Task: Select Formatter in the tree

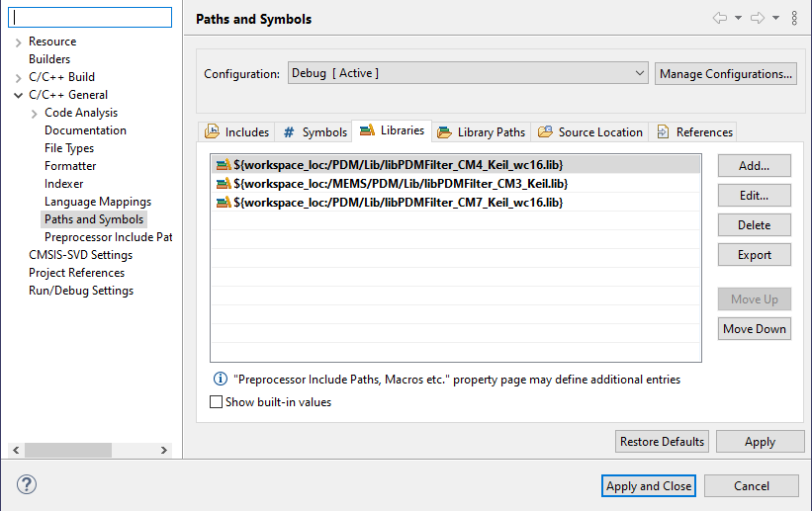Action: coord(70,166)
